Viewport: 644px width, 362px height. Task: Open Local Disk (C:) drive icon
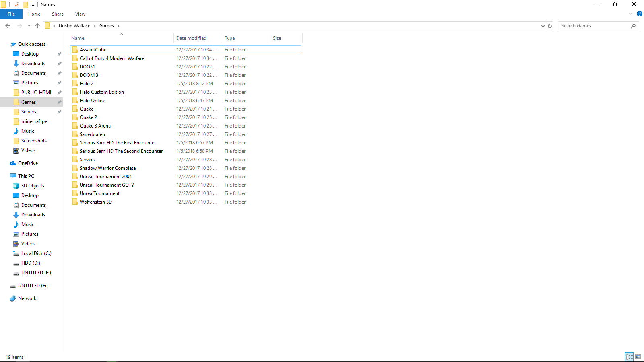point(16,253)
